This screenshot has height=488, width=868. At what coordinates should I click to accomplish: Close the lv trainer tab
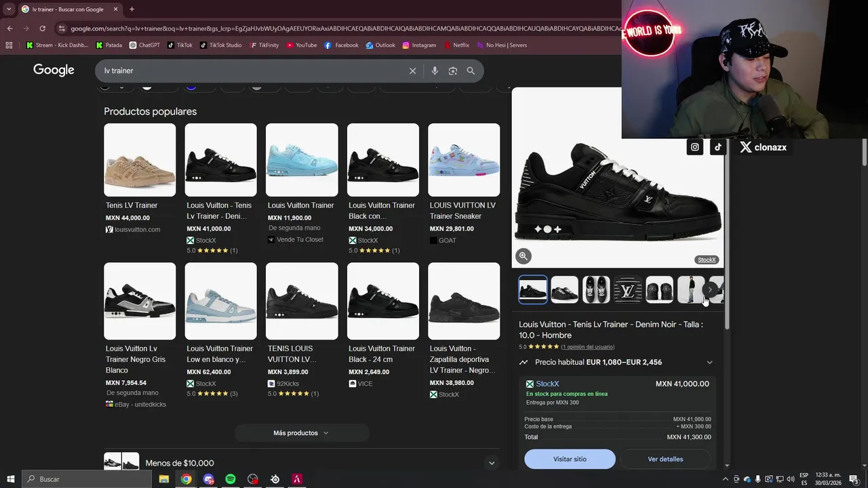[115, 9]
